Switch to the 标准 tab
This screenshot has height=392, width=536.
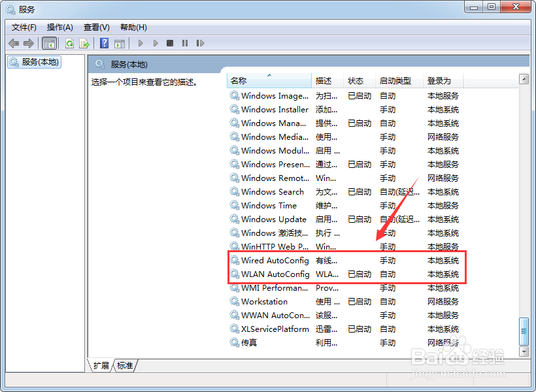click(x=124, y=365)
